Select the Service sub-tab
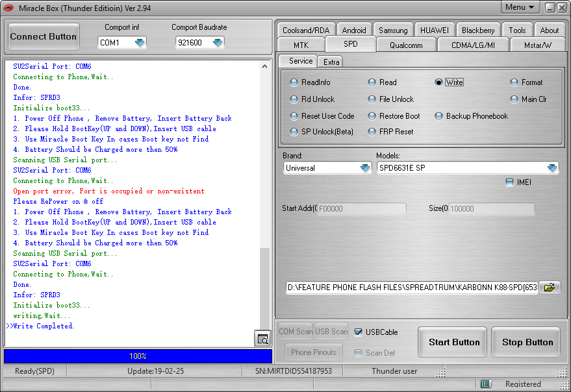The height and width of the screenshot is (392, 571). tap(298, 61)
